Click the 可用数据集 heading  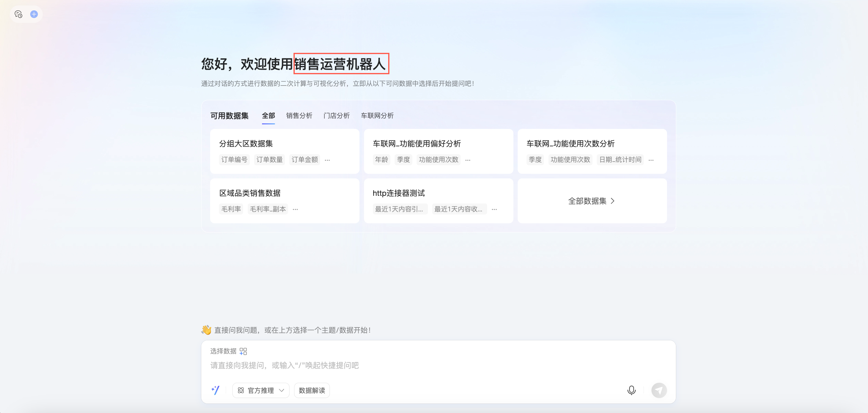point(229,116)
